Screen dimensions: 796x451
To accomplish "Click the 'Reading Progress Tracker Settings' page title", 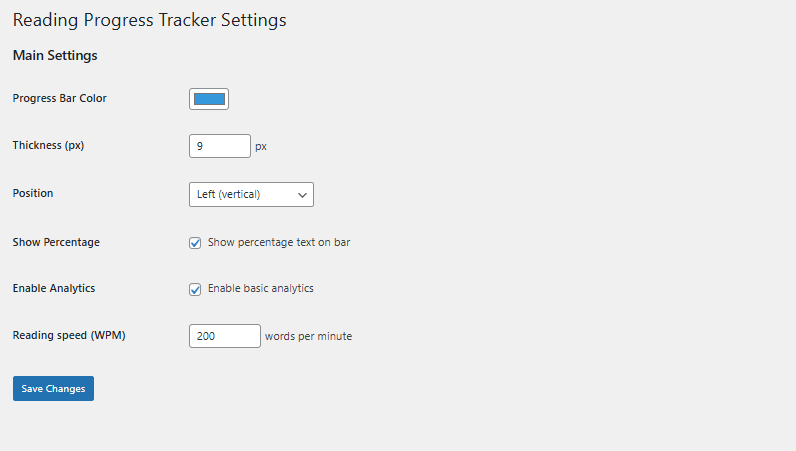I will coord(149,20).
